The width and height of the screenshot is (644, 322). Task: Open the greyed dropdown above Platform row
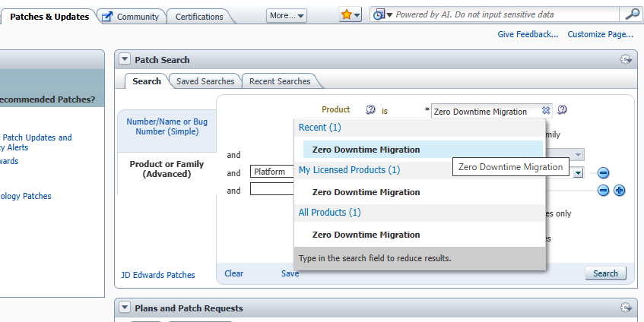point(579,155)
